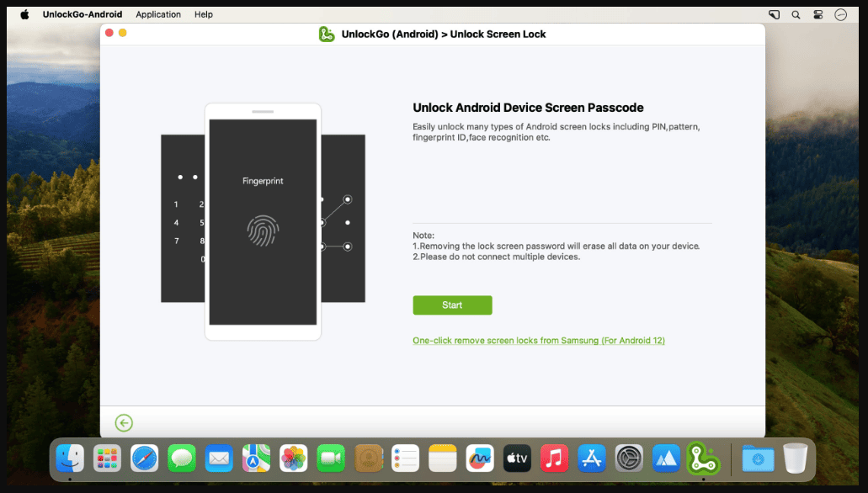Viewport: 868px width, 493px height.
Task: Open Notes from the dock
Action: 443,459
